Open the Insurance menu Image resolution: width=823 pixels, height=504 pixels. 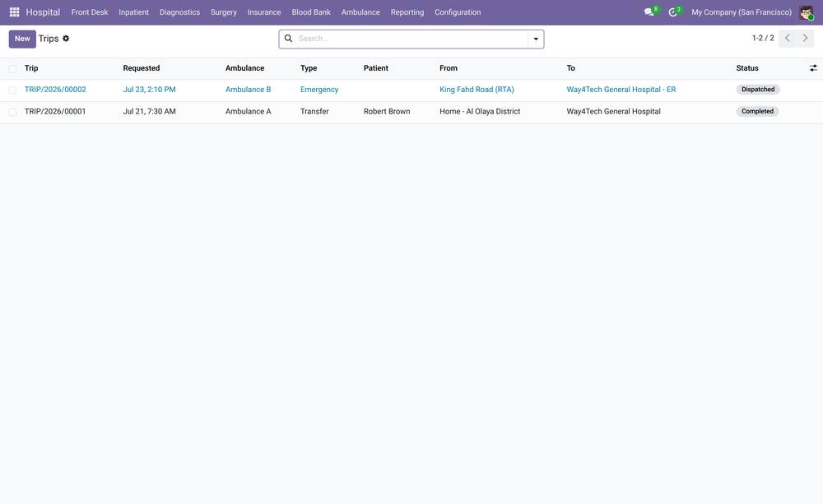pyautogui.click(x=264, y=12)
